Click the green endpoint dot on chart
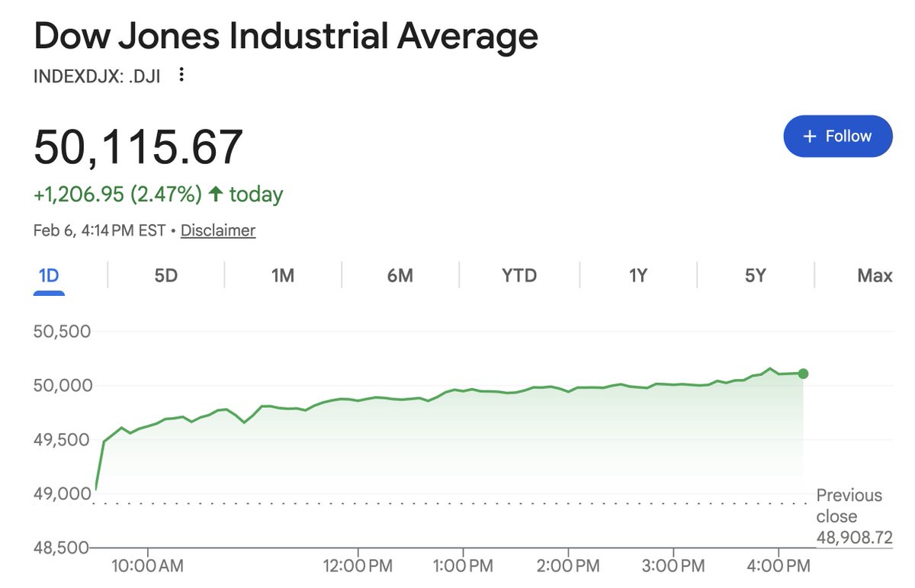 [x=803, y=374]
